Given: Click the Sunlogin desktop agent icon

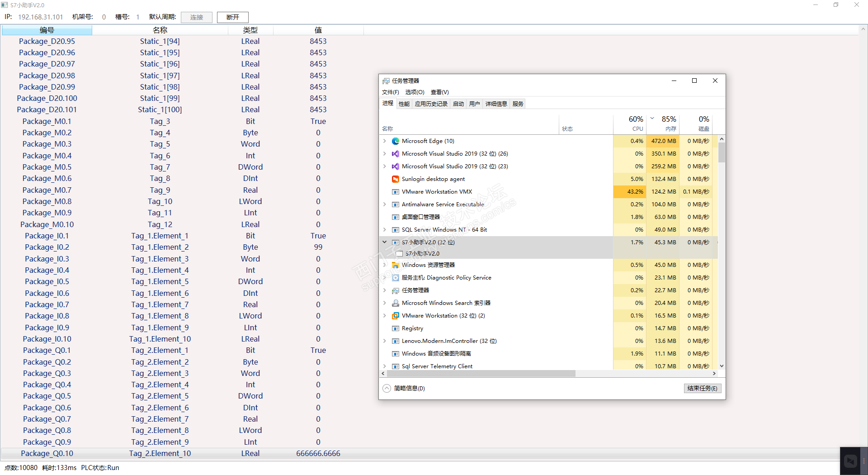Looking at the screenshot, I should coord(396,179).
